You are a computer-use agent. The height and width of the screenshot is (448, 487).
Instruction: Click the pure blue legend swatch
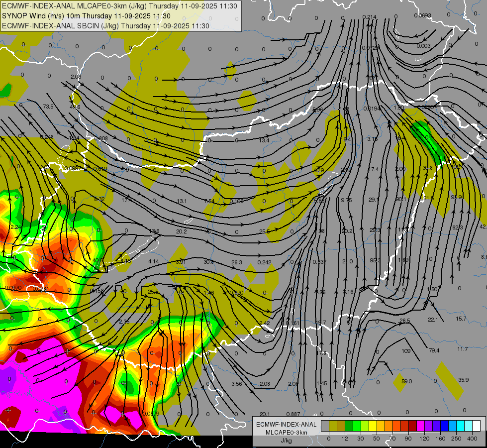point(444,426)
